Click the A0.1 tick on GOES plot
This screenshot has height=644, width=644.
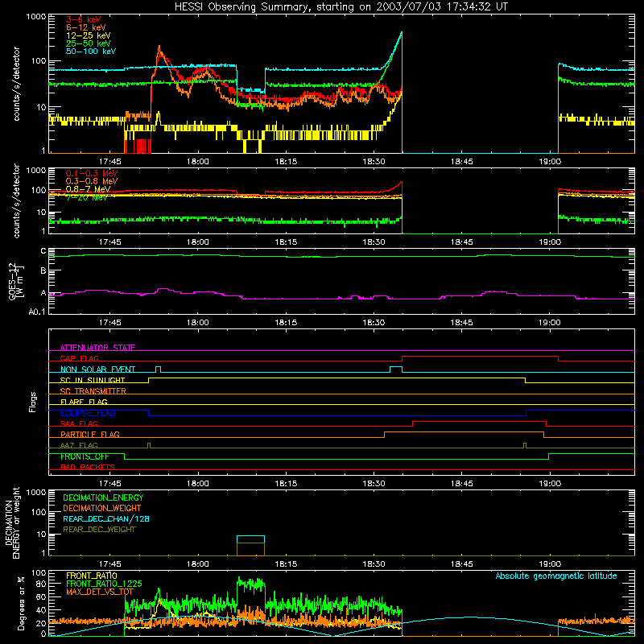coord(37,312)
